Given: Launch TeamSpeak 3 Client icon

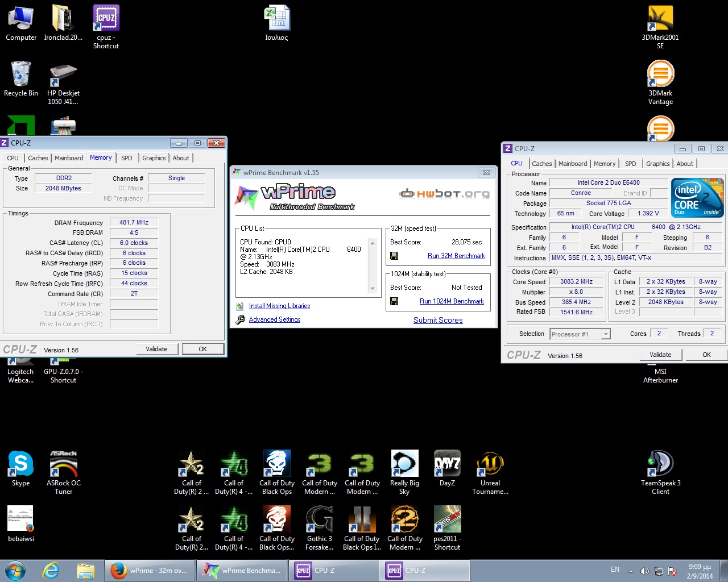Looking at the screenshot, I should 660,472.
